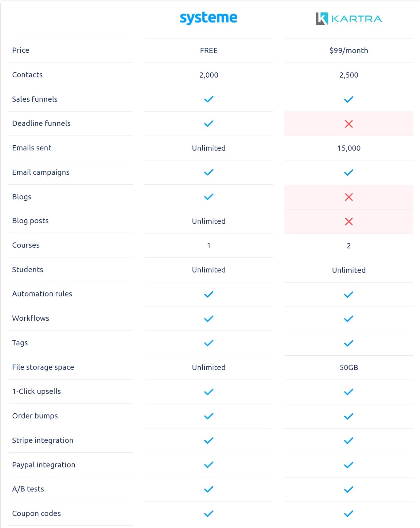Click the FREE price under systeme
Screen dimensions: 420x528
pyautogui.click(x=209, y=50)
